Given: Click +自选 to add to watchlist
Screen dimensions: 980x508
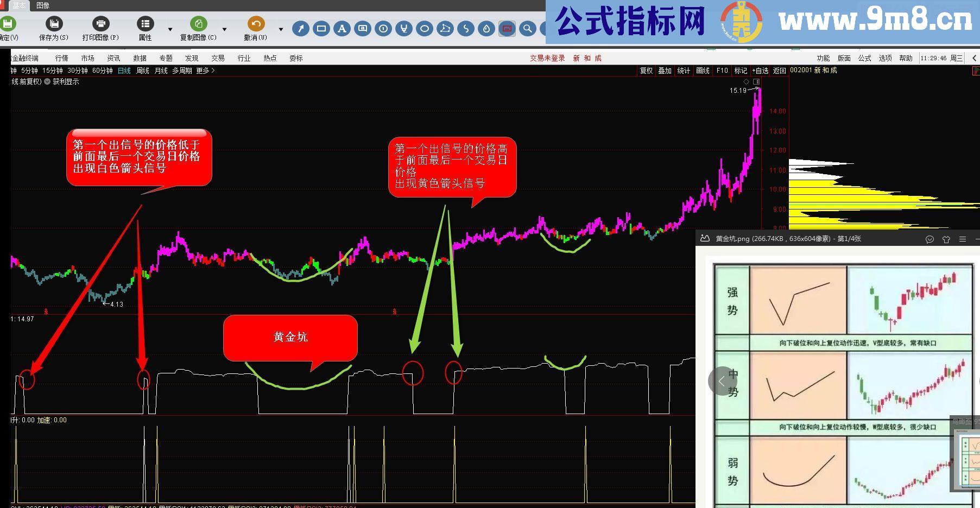Looking at the screenshot, I should 759,71.
